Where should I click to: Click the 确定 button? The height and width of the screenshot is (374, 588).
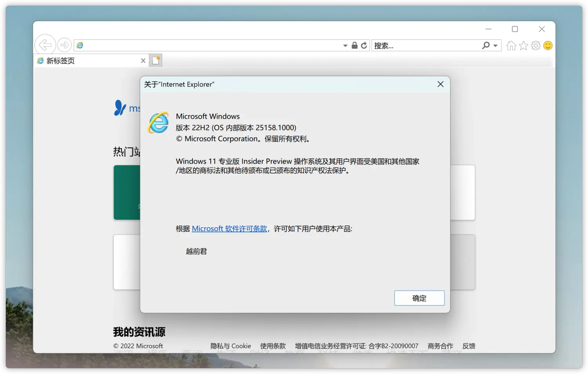click(419, 298)
